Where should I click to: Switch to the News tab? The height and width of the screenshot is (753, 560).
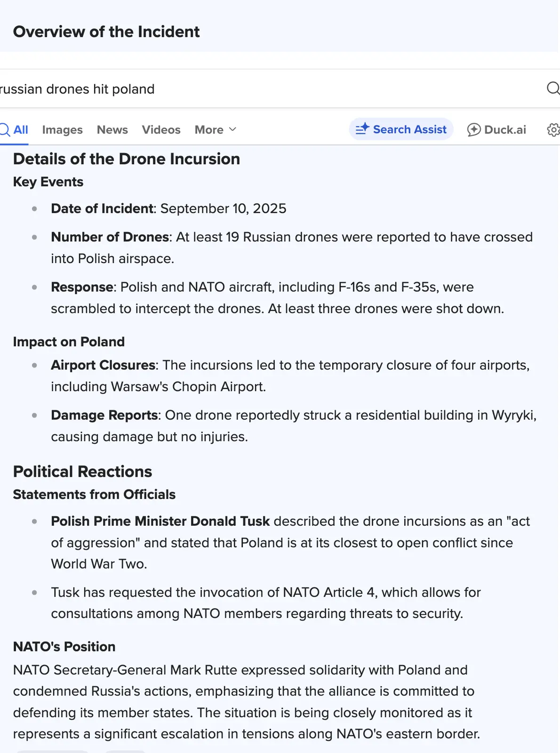(112, 130)
